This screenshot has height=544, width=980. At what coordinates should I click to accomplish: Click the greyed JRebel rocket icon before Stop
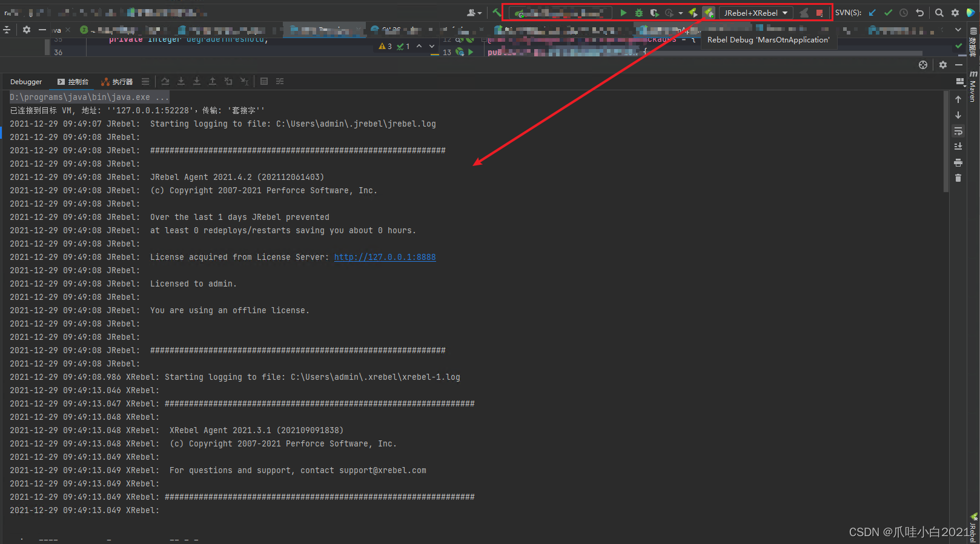(804, 13)
